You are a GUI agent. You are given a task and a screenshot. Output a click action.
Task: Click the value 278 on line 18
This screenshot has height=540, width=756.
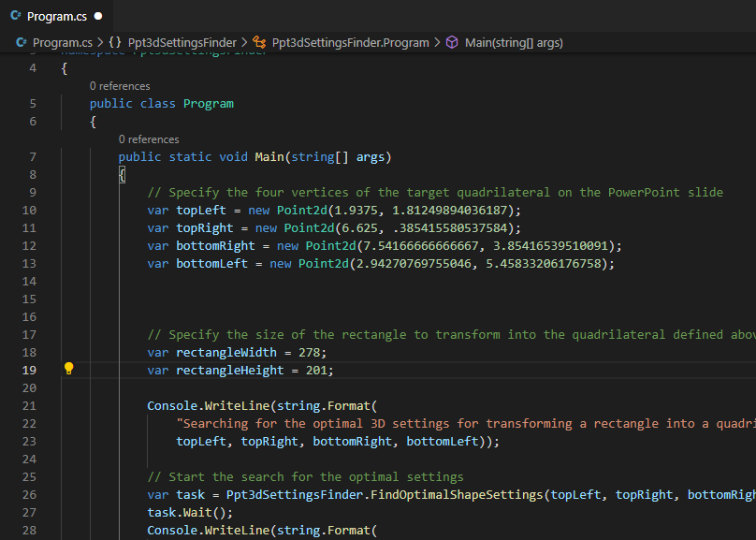(309, 353)
